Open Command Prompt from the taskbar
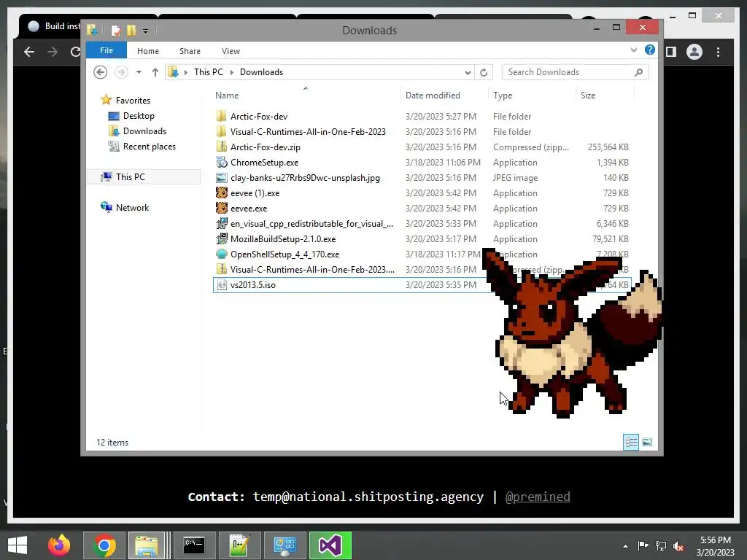This screenshot has width=747, height=560. tap(194, 545)
